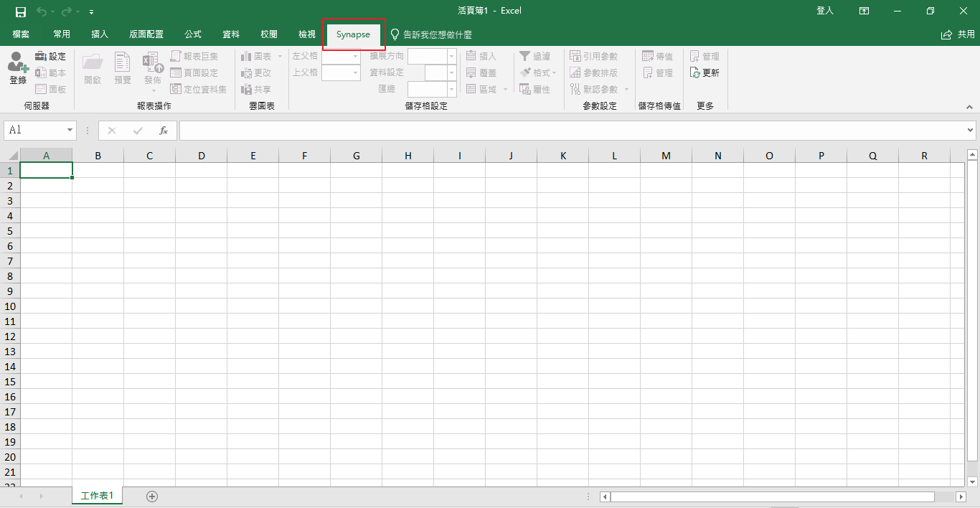The image size is (980, 508).
Task: Click the fx insert function icon
Action: (164, 131)
